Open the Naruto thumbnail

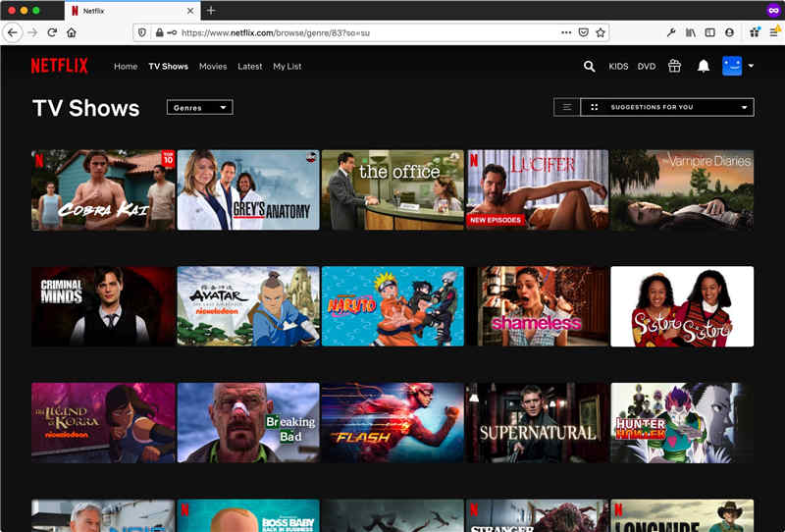tap(393, 306)
